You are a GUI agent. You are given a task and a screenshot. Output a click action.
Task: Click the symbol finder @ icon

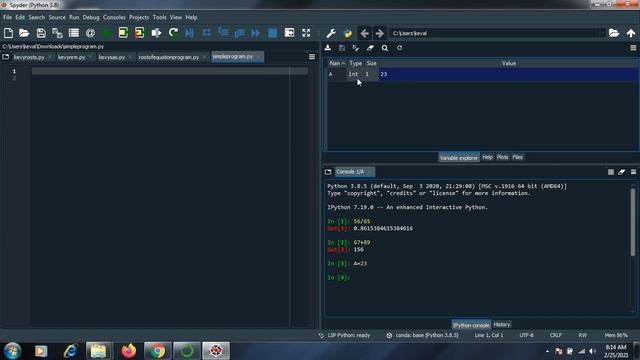point(90,33)
